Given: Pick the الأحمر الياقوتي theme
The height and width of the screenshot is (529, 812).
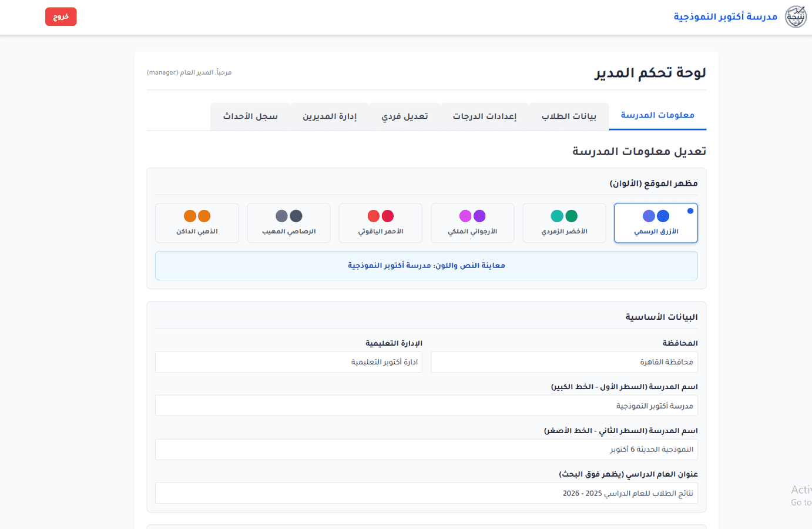Looking at the screenshot, I should tap(380, 223).
